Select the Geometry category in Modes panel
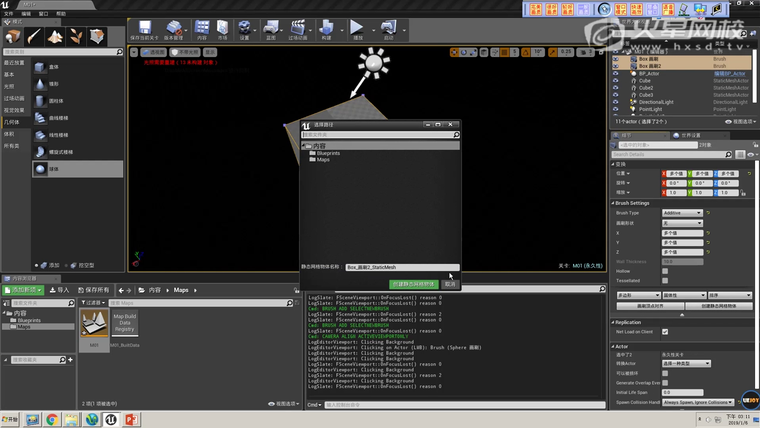Image resolution: width=760 pixels, height=428 pixels. tap(10, 121)
